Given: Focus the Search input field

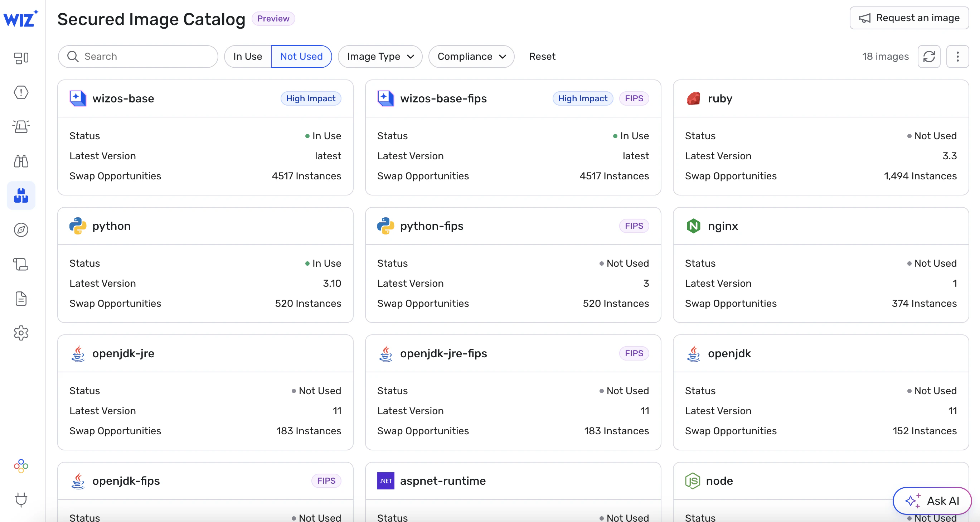Looking at the screenshot, I should click(x=138, y=57).
